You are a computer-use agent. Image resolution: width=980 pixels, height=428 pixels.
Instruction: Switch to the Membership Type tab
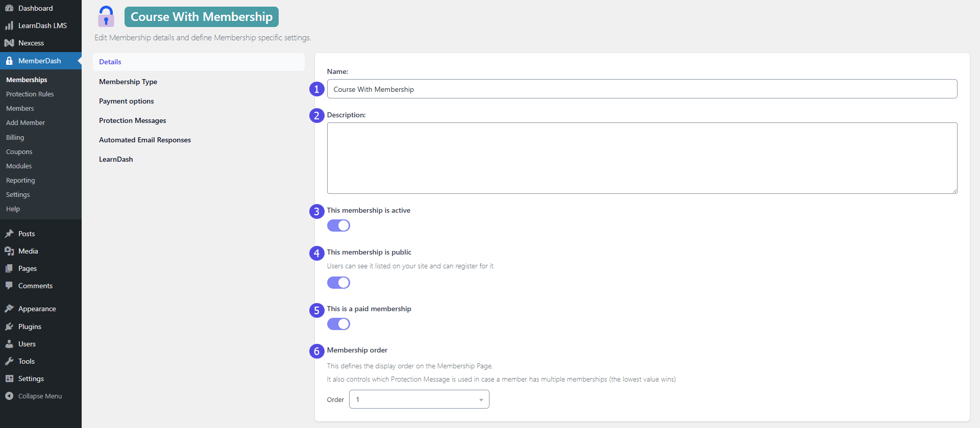128,82
